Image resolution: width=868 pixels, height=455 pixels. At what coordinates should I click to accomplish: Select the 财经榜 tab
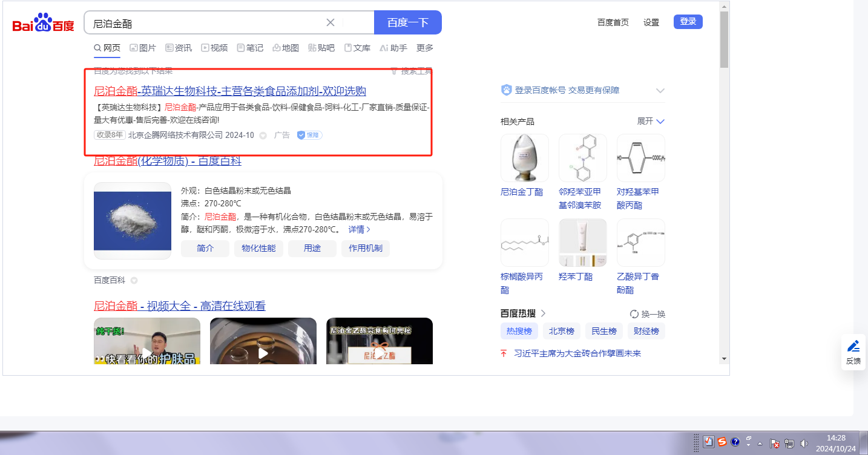pos(646,331)
